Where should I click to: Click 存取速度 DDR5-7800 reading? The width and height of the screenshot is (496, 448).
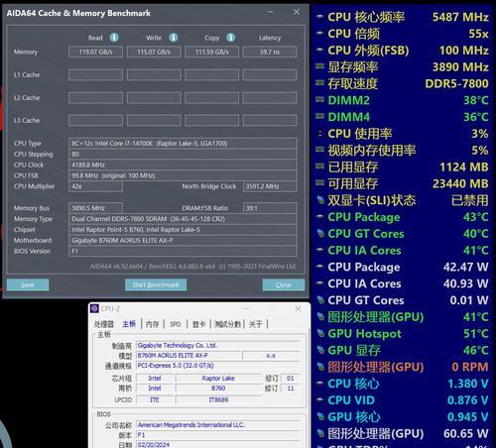pos(456,83)
